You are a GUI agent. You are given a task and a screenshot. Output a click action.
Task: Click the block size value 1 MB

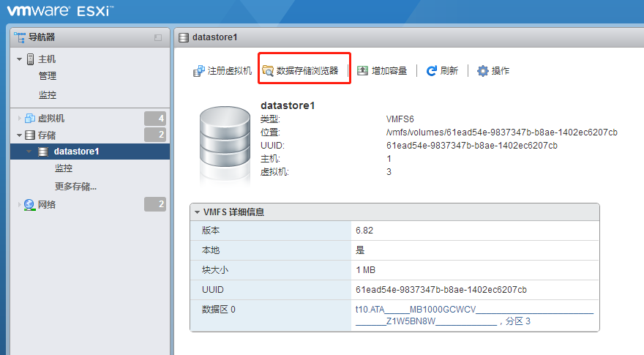[365, 270]
